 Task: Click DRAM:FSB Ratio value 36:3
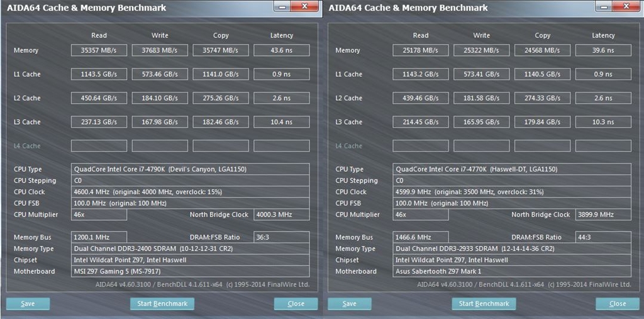pos(281,237)
